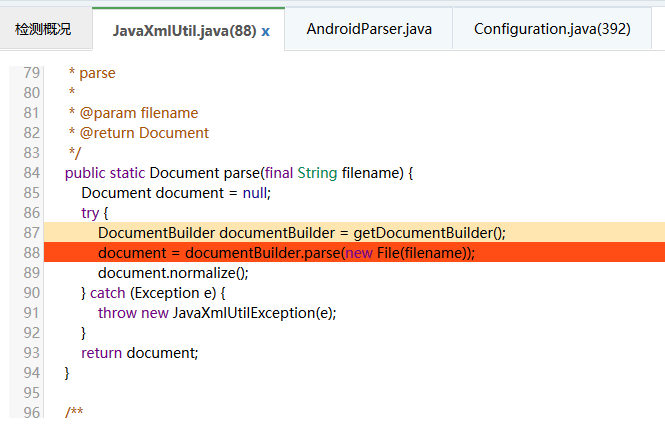665x425 pixels.
Task: Select the yellow highlighted getDocumentBuilder() line
Action: point(355,233)
